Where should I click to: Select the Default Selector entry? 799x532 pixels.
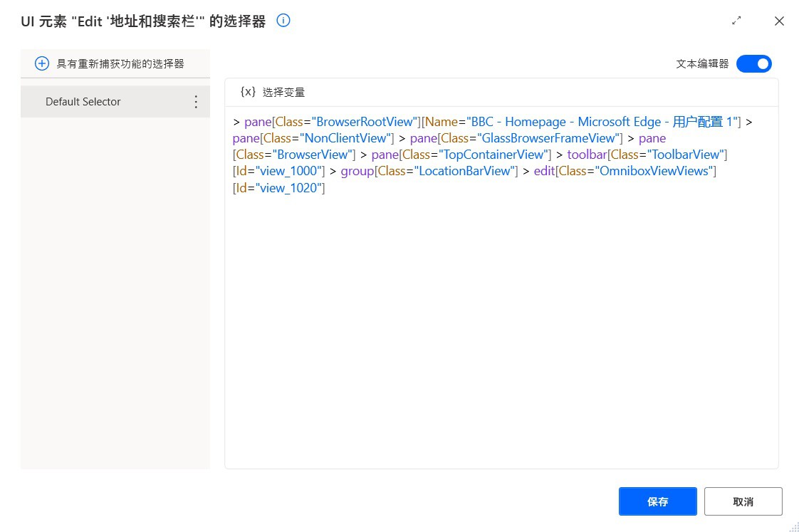click(115, 102)
